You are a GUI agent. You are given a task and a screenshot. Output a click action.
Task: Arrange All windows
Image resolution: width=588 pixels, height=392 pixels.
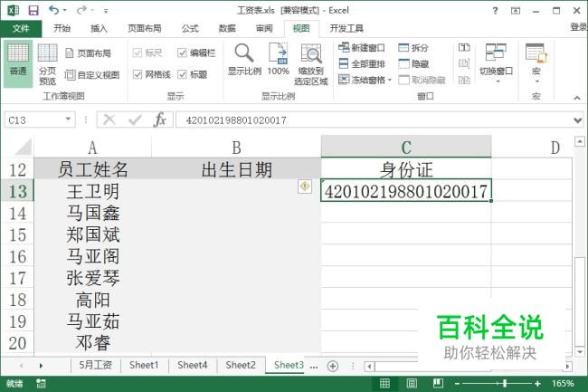pyautogui.click(x=362, y=63)
